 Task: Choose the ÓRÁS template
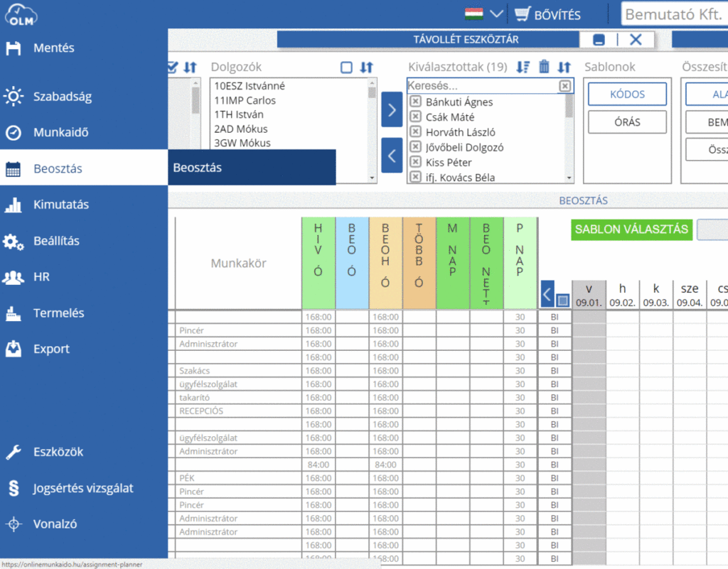627,122
